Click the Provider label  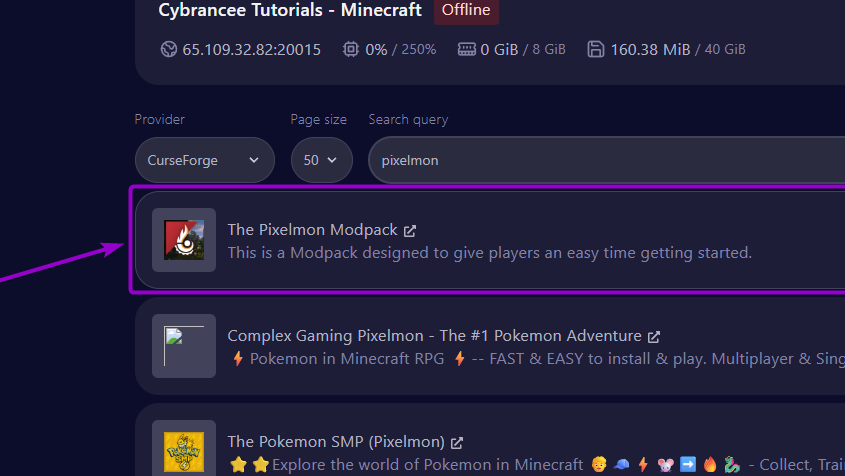point(160,119)
